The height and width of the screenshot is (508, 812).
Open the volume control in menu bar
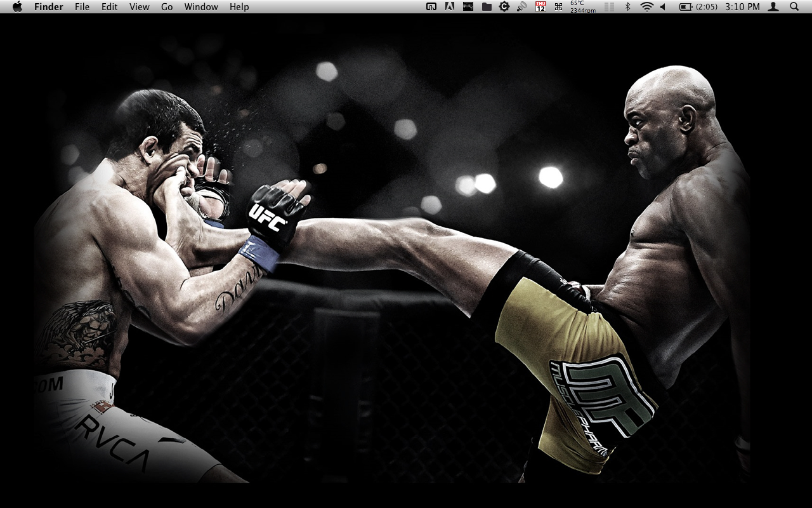pos(663,7)
